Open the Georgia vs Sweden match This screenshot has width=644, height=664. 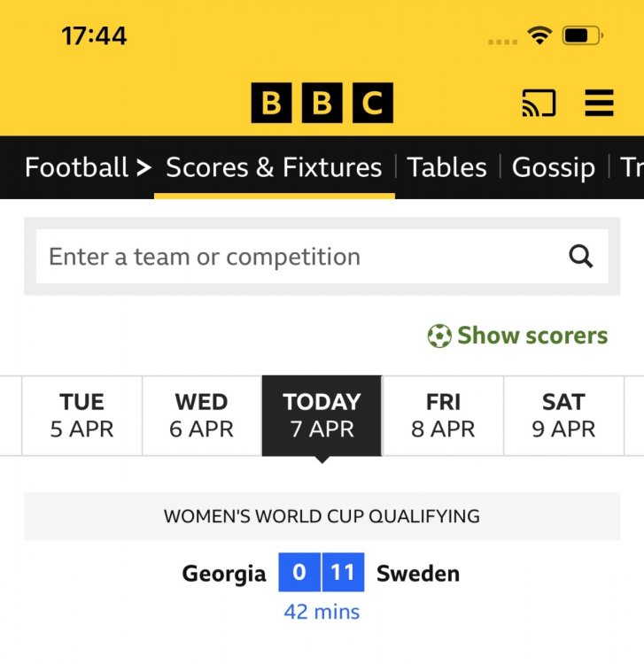pos(321,574)
